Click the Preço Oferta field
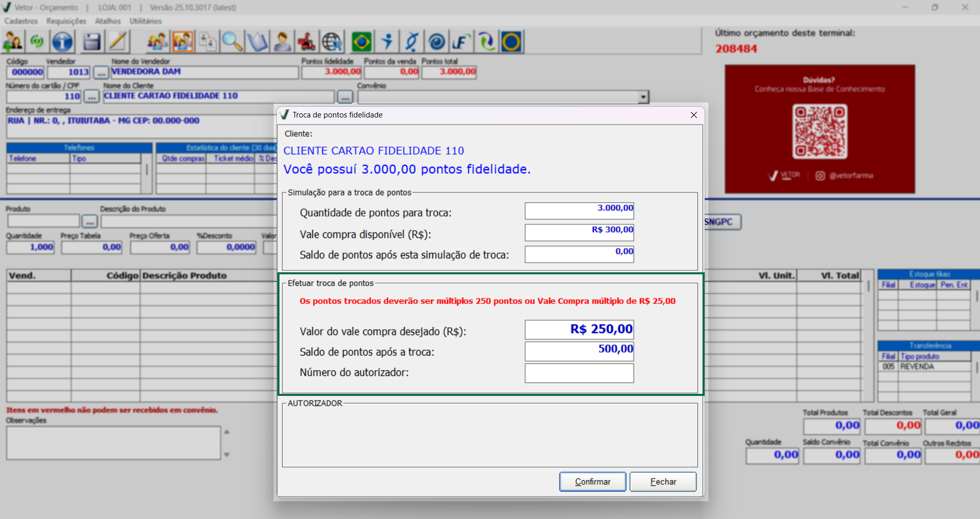Image resolution: width=980 pixels, height=519 pixels. 160,248
